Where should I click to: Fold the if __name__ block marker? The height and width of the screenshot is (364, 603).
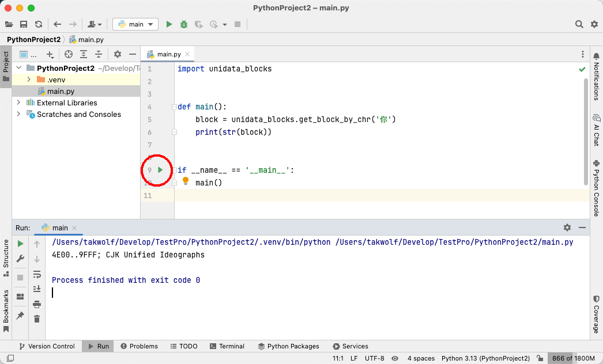[x=174, y=170]
